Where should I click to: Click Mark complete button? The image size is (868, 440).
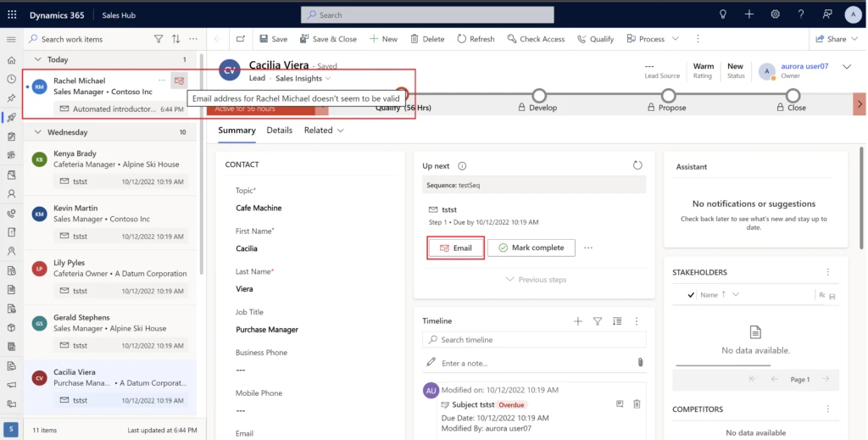click(531, 248)
